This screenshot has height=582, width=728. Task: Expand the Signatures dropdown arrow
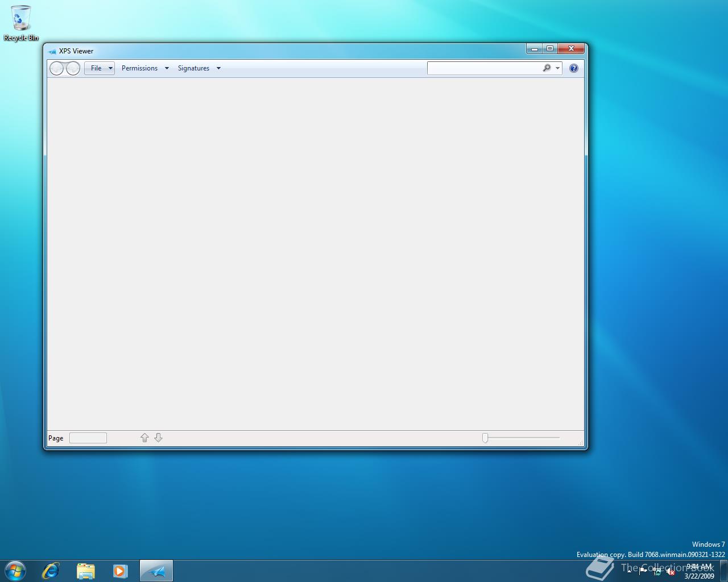[x=218, y=68]
